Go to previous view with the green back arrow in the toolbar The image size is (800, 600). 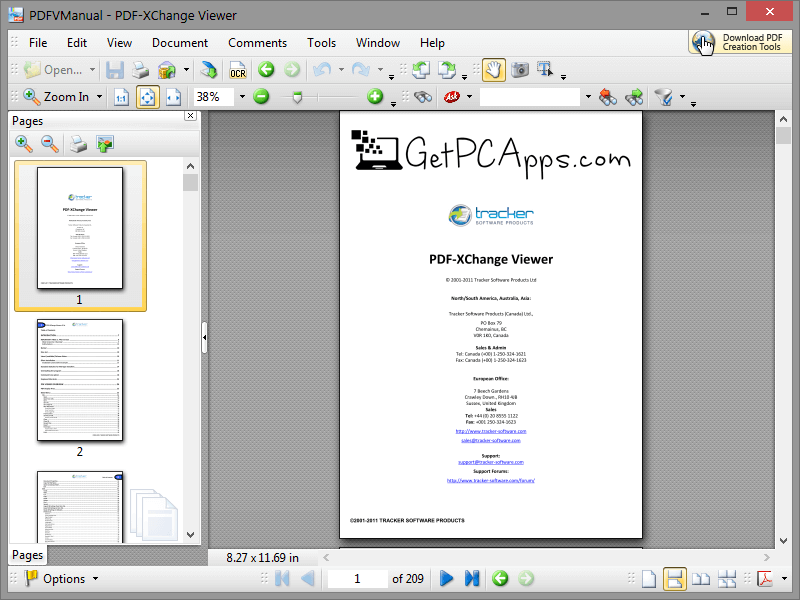[266, 69]
